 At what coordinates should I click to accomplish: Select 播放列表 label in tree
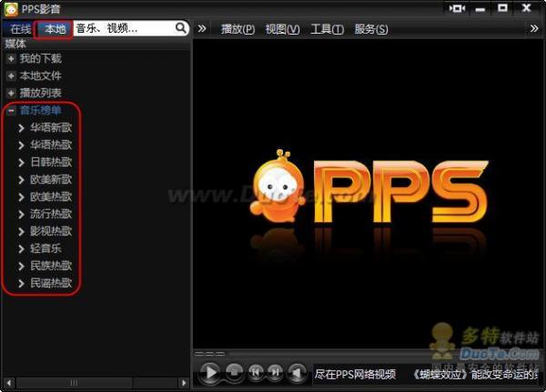click(x=40, y=93)
